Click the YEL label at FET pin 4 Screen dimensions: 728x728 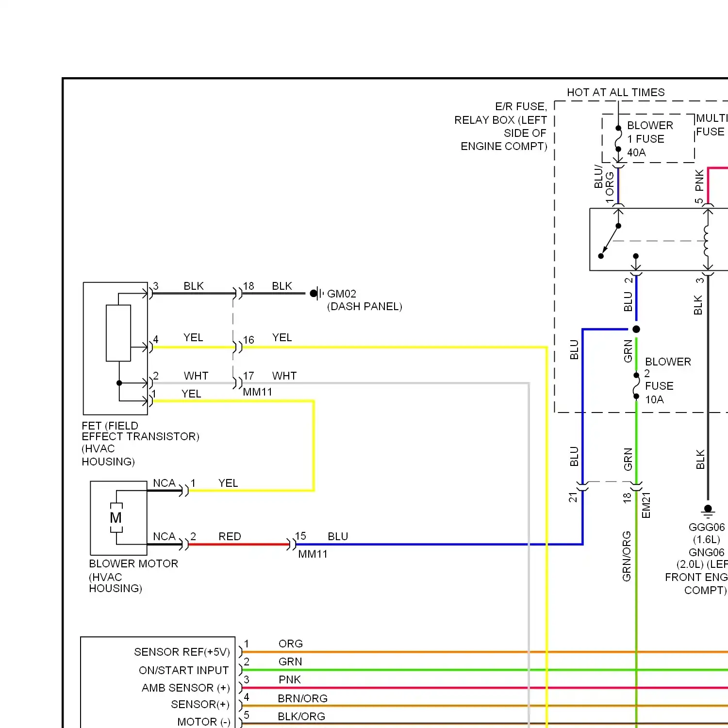click(x=193, y=337)
